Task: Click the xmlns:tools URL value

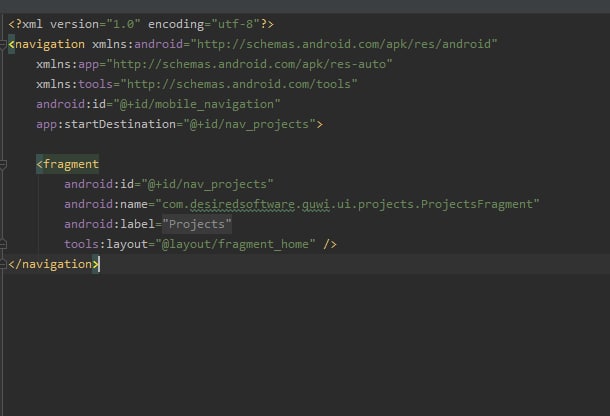Action: coord(239,84)
